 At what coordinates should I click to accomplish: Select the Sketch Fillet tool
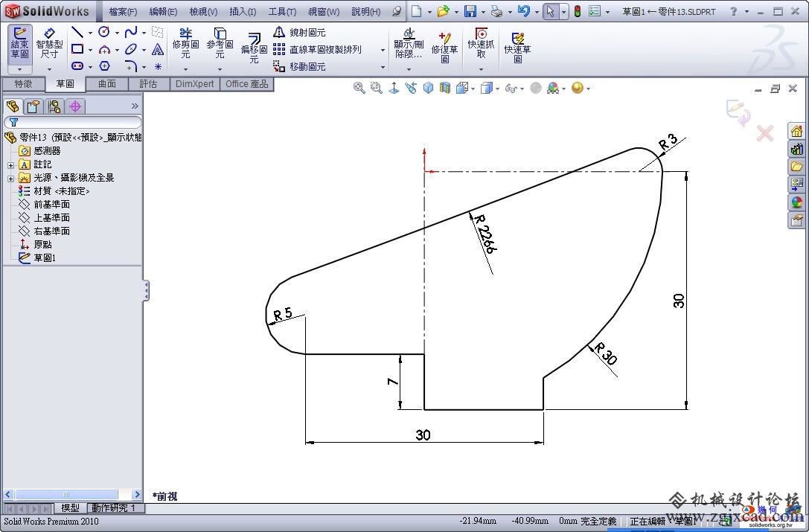(130, 66)
